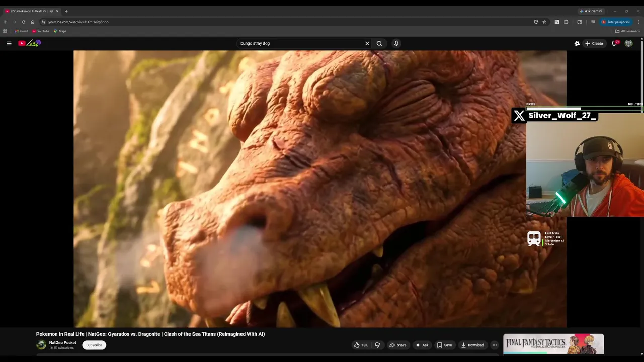Download the video
Screen dimensions: 644x362
coord(472,345)
